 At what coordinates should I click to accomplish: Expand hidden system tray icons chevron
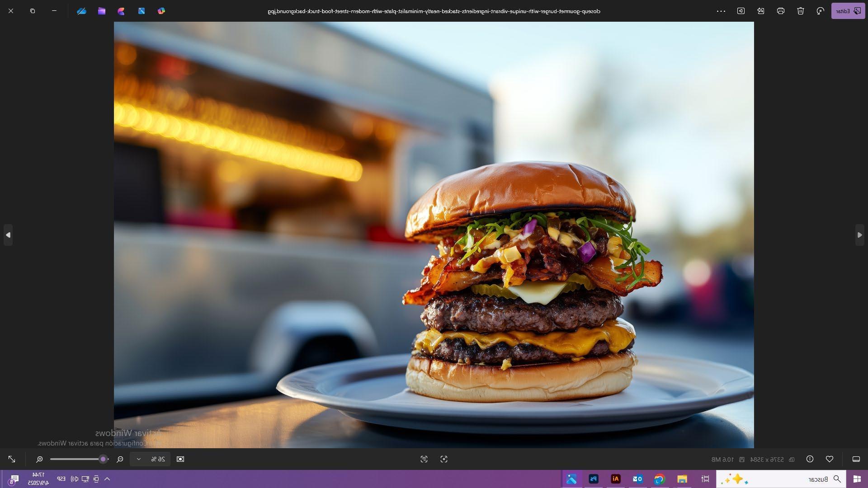tap(107, 479)
